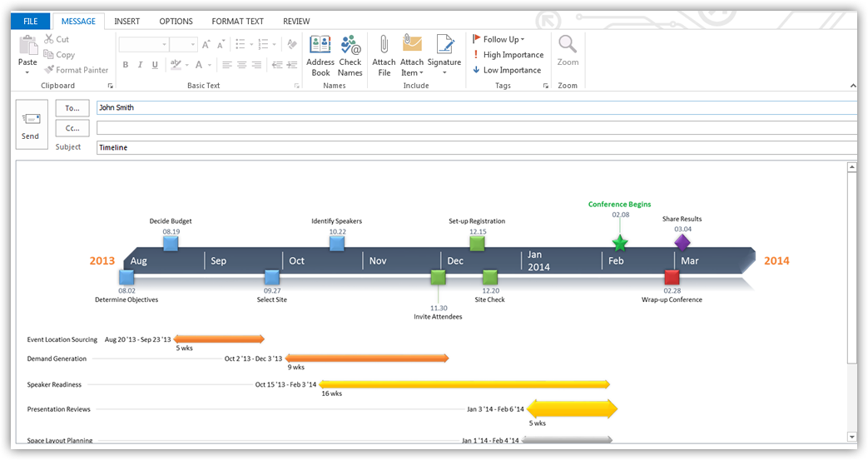Click the Cc... button
This screenshot has height=460, width=868.
[x=72, y=128]
